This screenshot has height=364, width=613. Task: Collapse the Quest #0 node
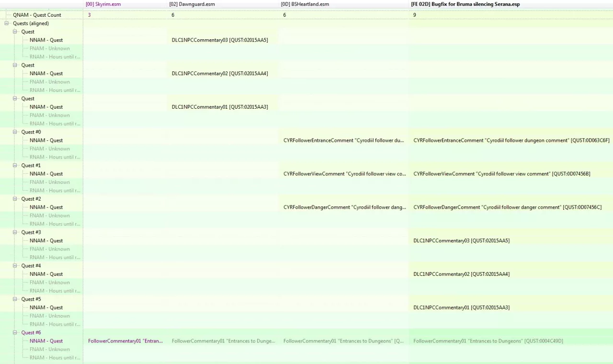pyautogui.click(x=15, y=132)
